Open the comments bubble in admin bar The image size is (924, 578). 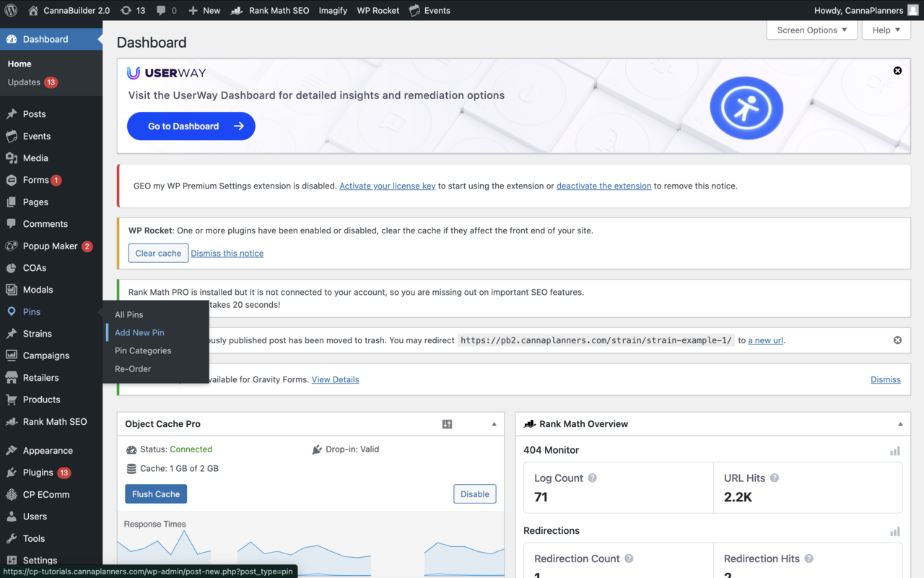166,10
